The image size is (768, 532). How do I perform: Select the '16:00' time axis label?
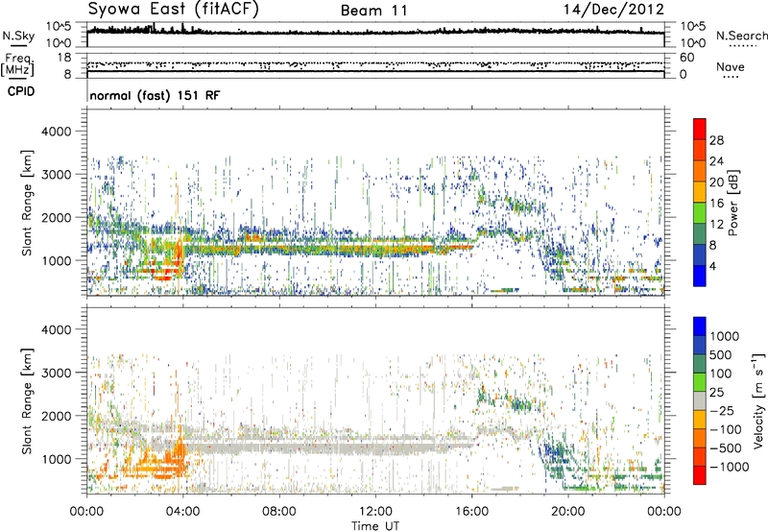coord(471,512)
